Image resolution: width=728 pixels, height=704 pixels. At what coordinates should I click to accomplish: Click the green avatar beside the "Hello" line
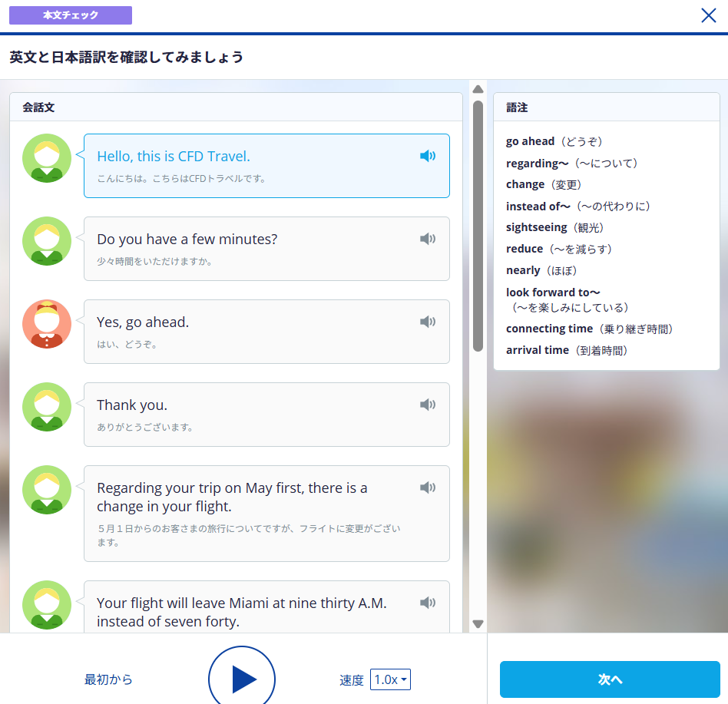[47, 158]
